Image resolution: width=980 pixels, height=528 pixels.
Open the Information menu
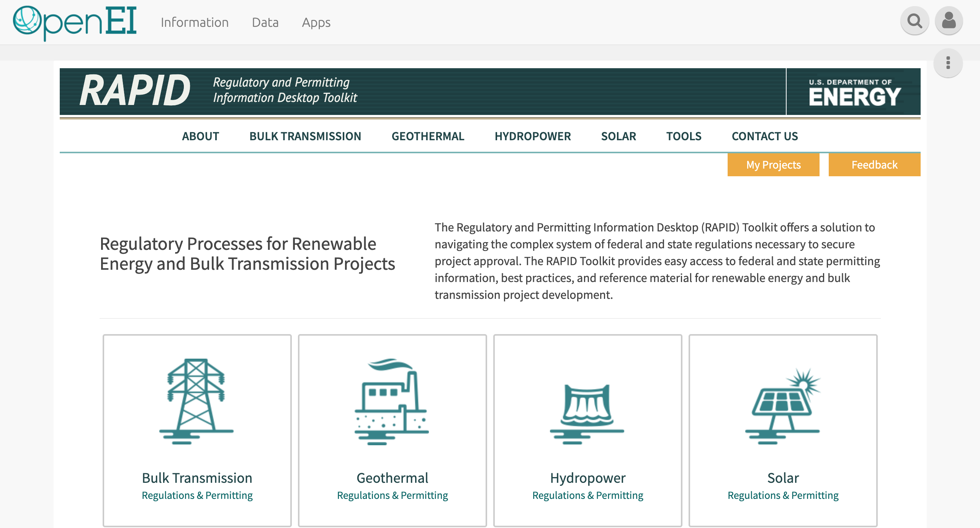pyautogui.click(x=195, y=22)
